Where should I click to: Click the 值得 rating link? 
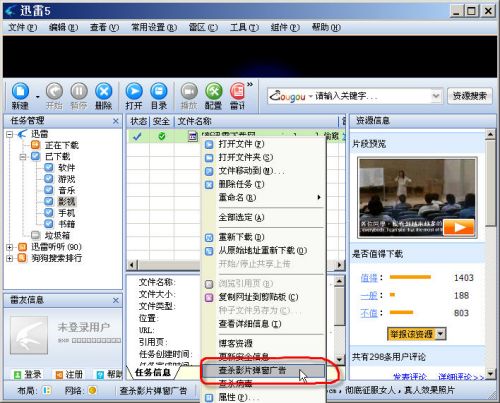[x=369, y=278]
